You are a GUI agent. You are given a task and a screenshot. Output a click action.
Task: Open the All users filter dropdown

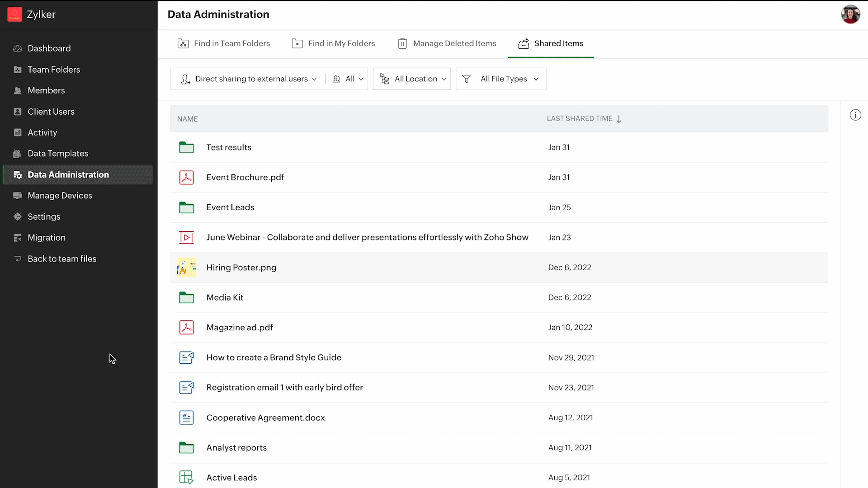coord(348,79)
